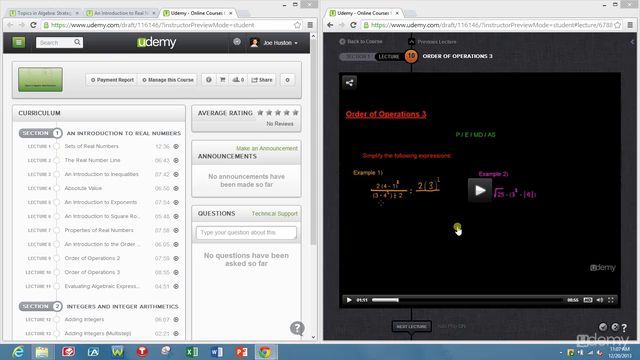
Task: Select the Udemy Online Courses tab in left browser
Action: coord(198,13)
